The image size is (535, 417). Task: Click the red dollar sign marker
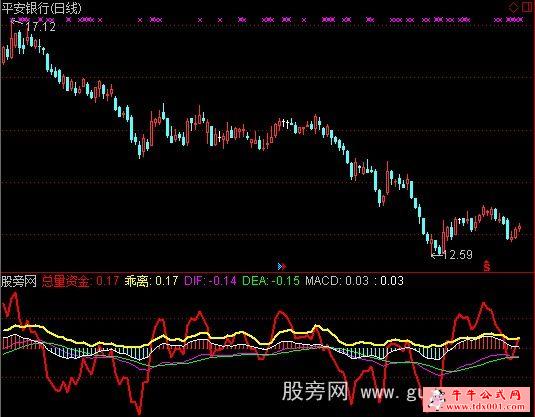(x=487, y=266)
